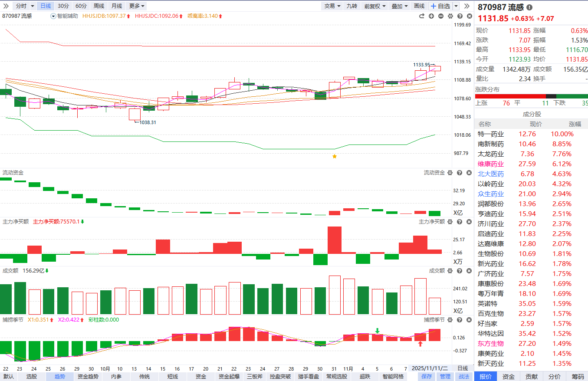Collapse the right panel with double-chevron icon
The image size is (588, 381).
pyautogui.click(x=467, y=6)
